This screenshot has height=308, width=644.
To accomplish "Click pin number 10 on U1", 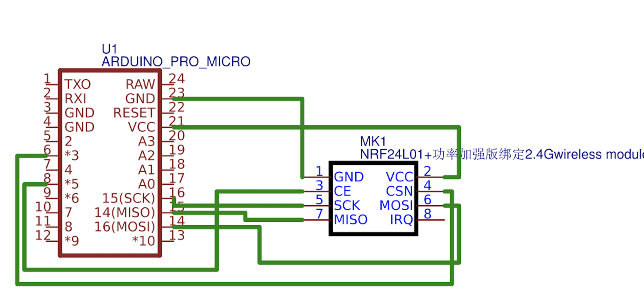I will (43, 207).
